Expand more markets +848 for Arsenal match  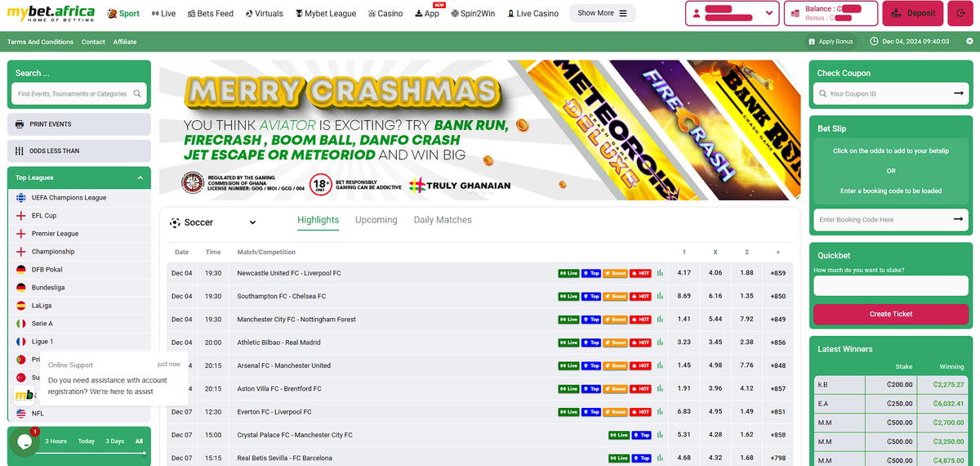[777, 365]
